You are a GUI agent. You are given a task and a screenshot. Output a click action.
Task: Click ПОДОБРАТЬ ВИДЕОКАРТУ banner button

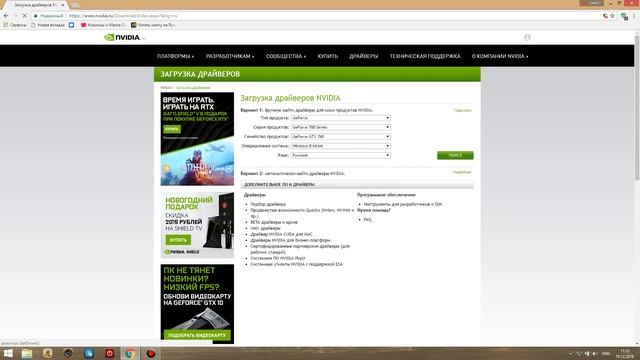[197, 335]
